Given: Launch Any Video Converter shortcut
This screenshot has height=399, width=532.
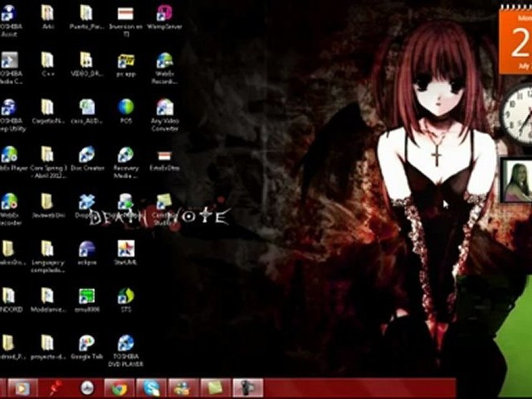Looking at the screenshot, I should coord(165,115).
